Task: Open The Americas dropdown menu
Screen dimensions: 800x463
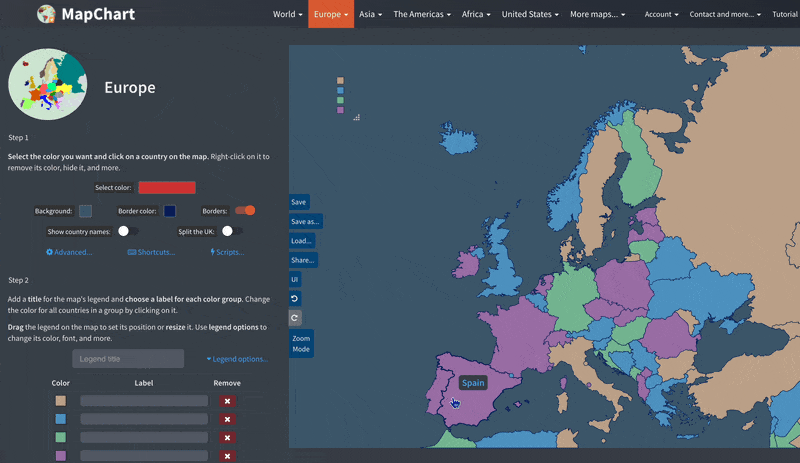Action: (422, 14)
